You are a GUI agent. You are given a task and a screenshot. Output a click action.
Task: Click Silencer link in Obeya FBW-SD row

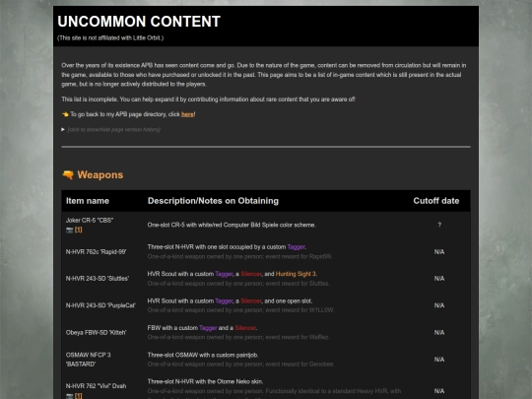pyautogui.click(x=245, y=328)
